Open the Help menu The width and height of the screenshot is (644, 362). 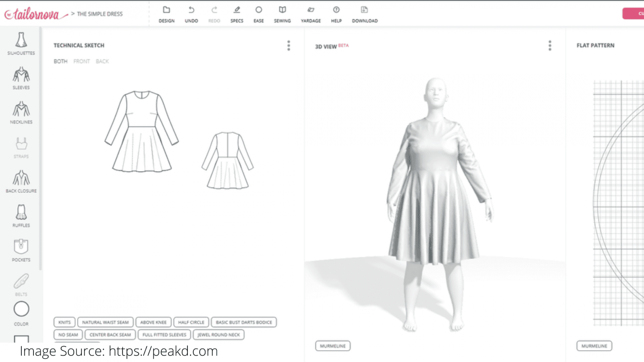(x=336, y=14)
